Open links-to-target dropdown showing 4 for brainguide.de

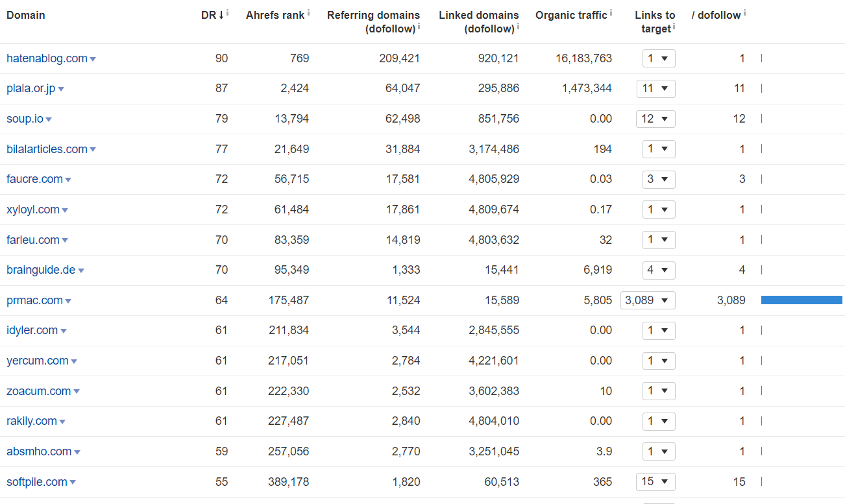tap(659, 270)
